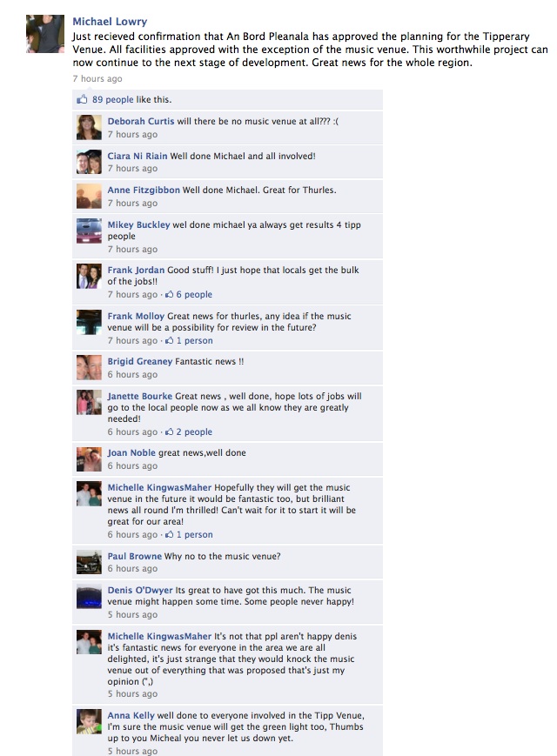The width and height of the screenshot is (557, 756).
Task: Click the Anne Fitzgibbon name link
Action: point(144,190)
